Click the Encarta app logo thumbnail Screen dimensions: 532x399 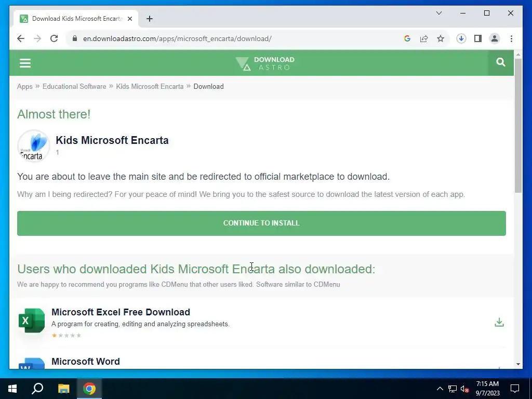34,146
